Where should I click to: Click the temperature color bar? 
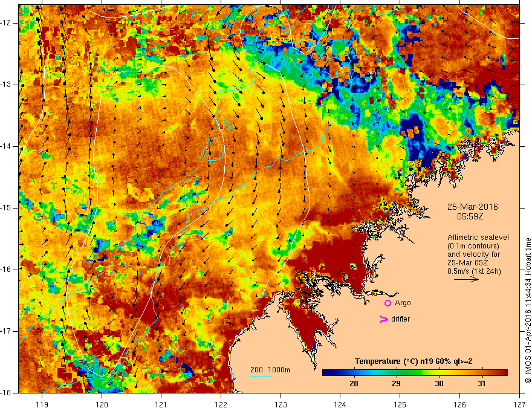tap(415, 373)
